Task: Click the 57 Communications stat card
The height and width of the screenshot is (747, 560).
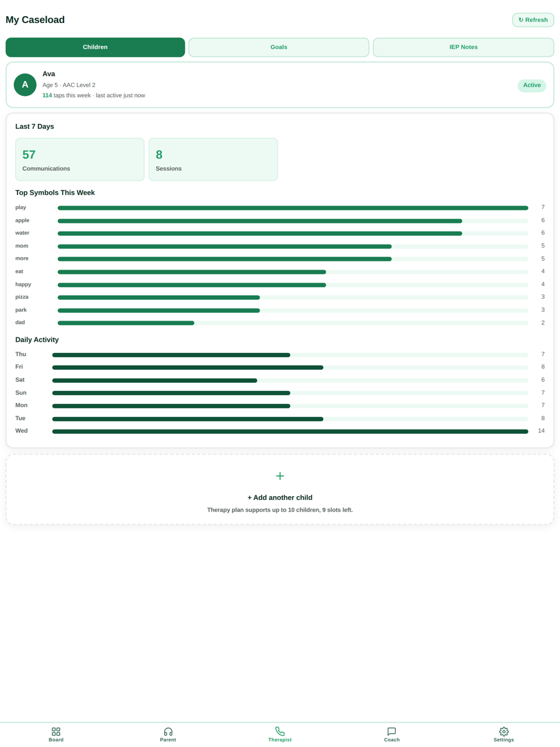Action: 80,159
